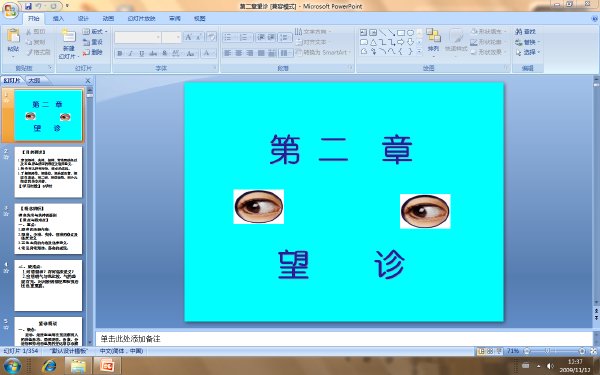
Task: Select slide 2 thumbnail in slide panel
Action: [48, 172]
